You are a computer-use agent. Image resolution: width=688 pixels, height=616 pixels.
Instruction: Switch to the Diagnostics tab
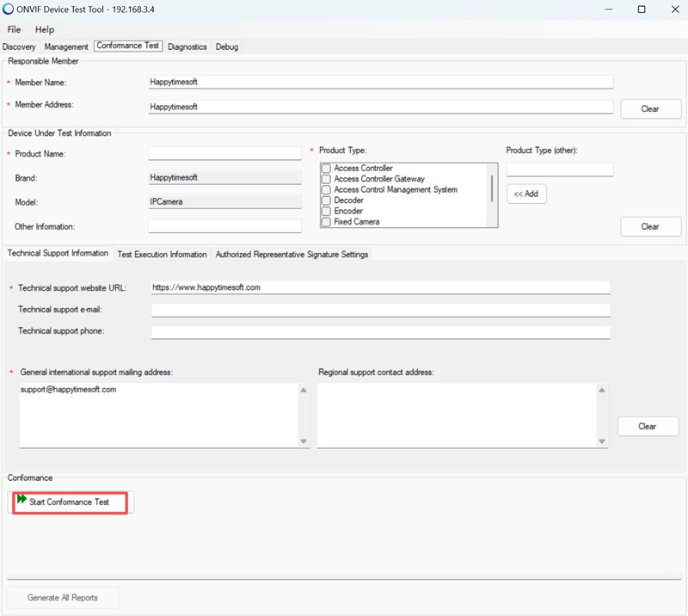click(187, 46)
